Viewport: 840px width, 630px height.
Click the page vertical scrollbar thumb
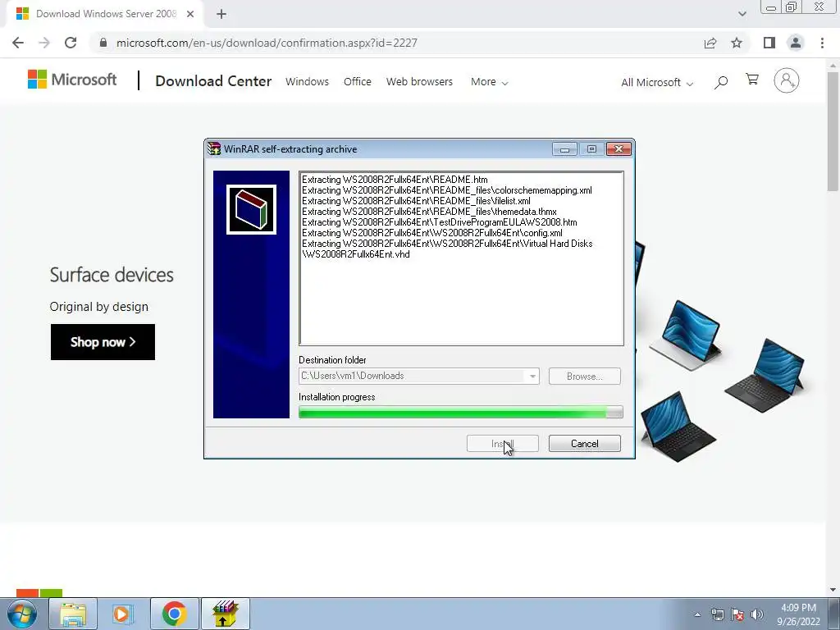833,131
